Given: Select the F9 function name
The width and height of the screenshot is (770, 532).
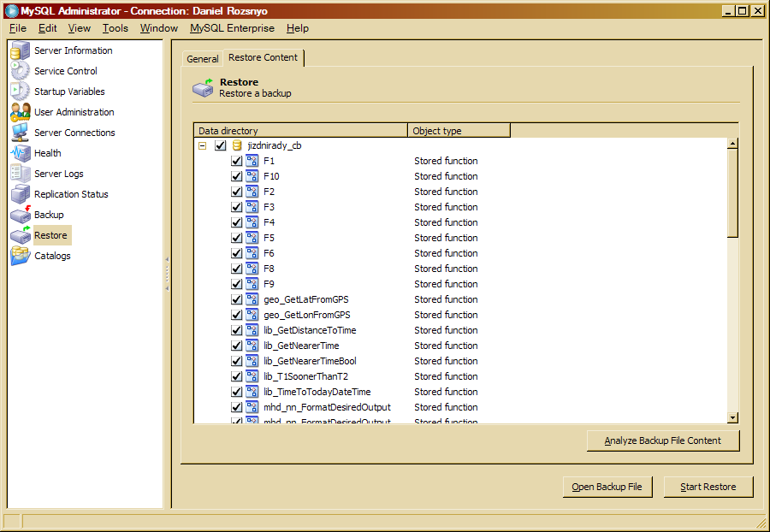Looking at the screenshot, I should point(269,284).
